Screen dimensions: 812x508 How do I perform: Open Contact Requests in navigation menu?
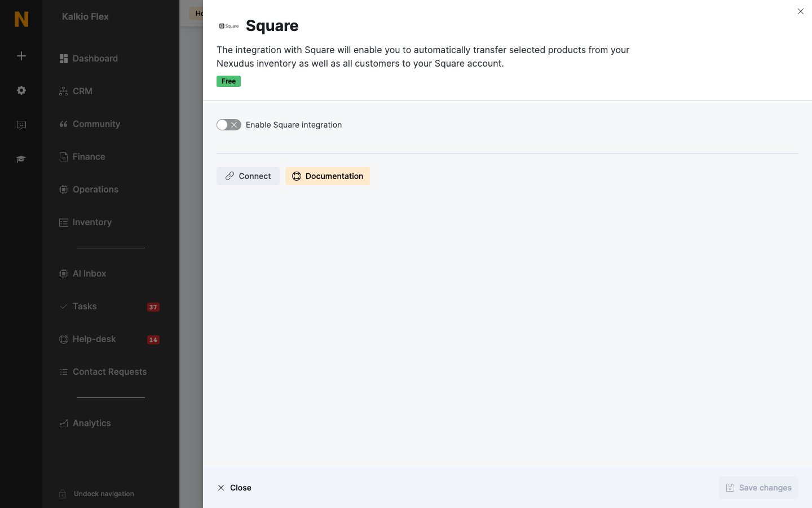(103, 372)
